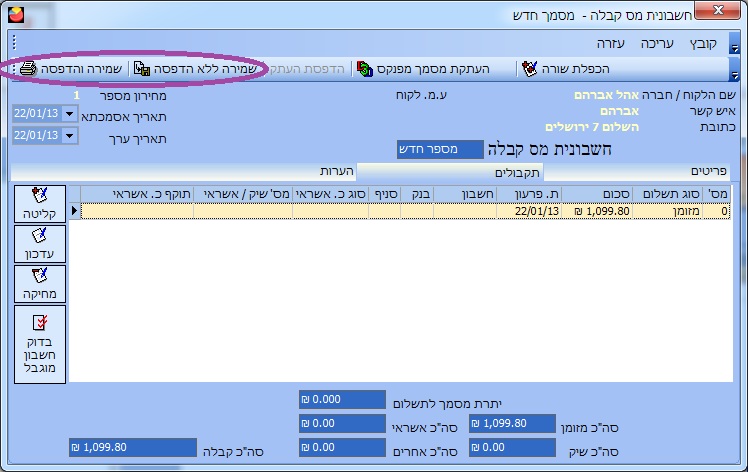
Task: Click the הדפסת העתק toolbar item
Action: point(307,69)
